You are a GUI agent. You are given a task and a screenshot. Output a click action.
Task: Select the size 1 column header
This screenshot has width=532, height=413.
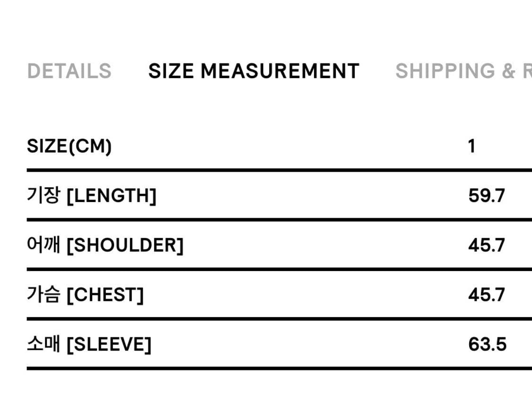click(471, 147)
